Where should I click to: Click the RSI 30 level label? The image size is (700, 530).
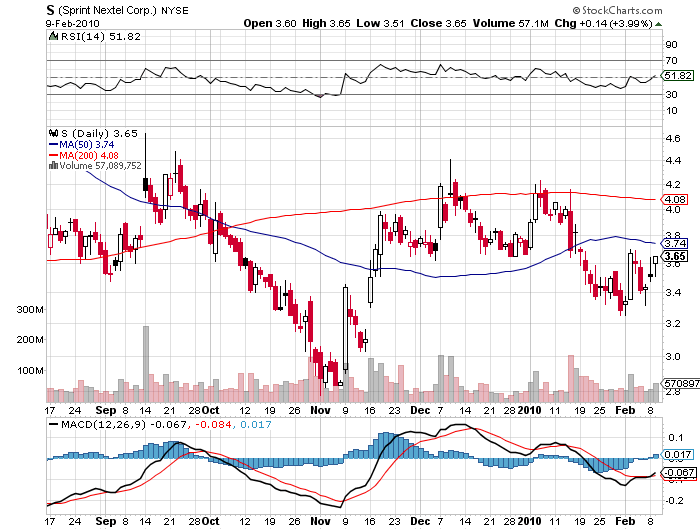(671, 94)
